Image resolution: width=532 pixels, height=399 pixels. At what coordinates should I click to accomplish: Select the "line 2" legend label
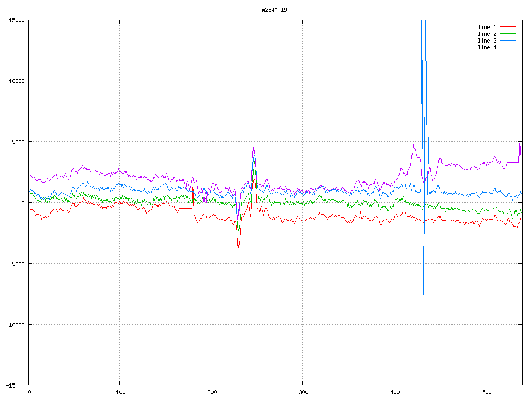pos(487,34)
